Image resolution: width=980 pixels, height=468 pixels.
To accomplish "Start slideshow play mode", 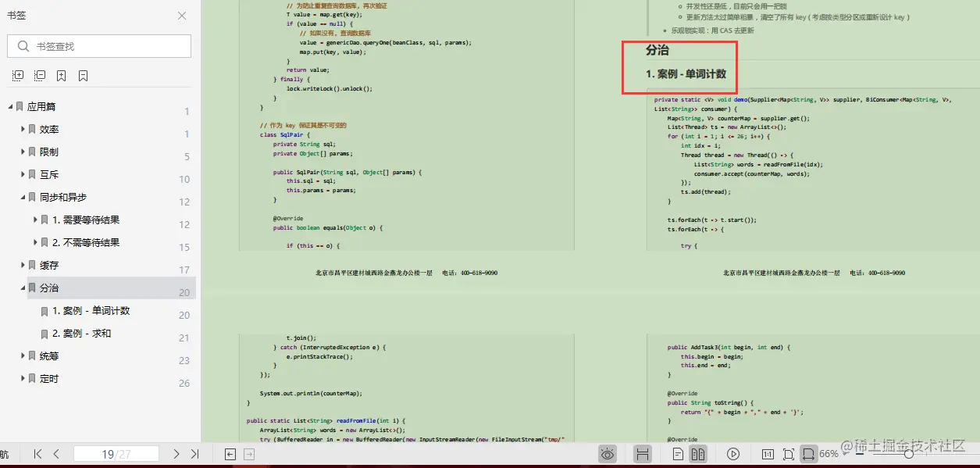I will click(x=733, y=454).
